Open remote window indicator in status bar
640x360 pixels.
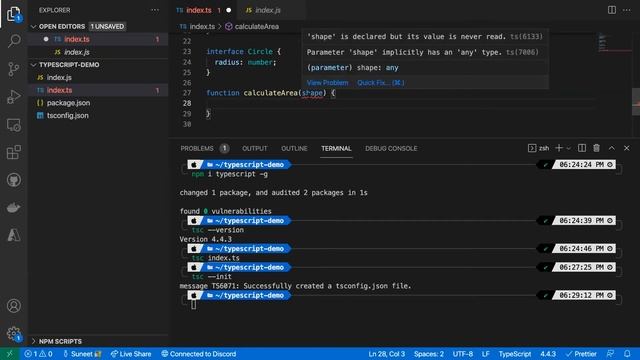[9, 354]
